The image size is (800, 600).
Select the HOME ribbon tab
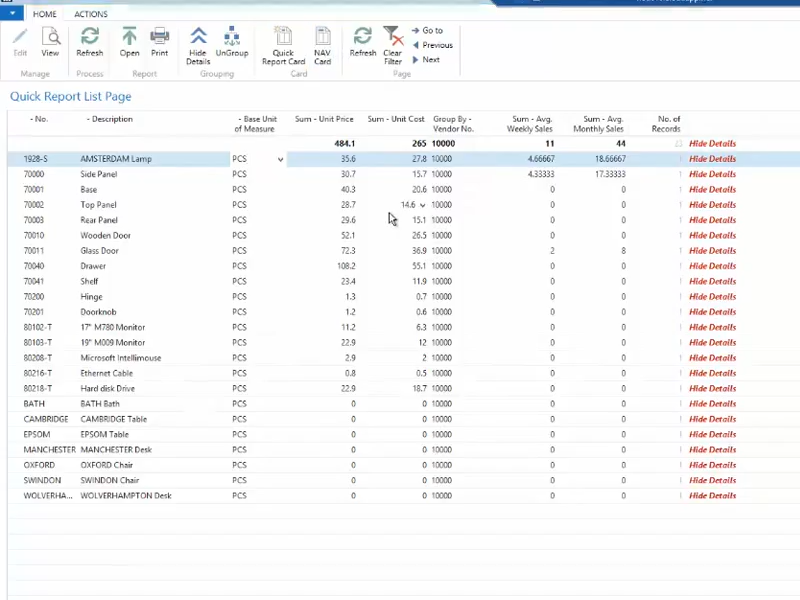tap(44, 13)
